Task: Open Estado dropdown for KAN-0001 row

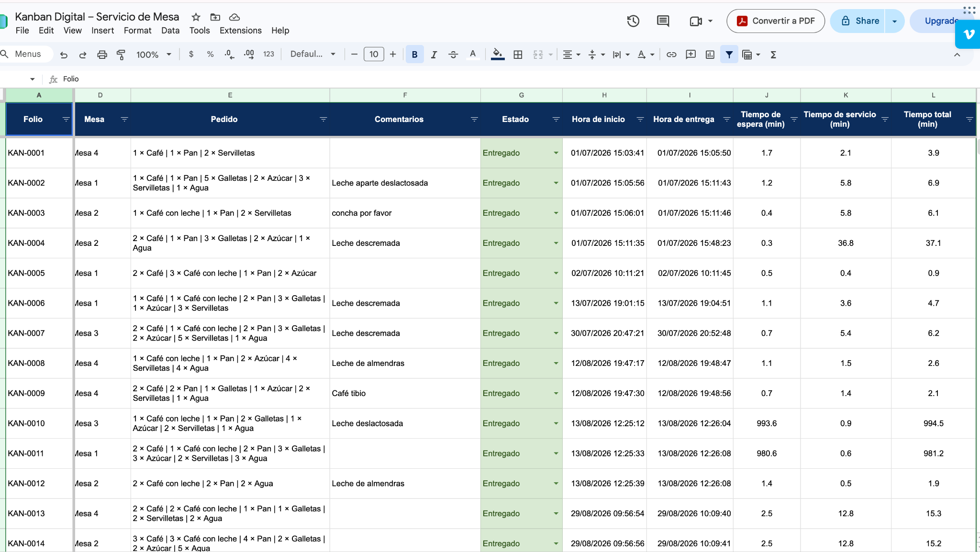Action: (x=556, y=153)
